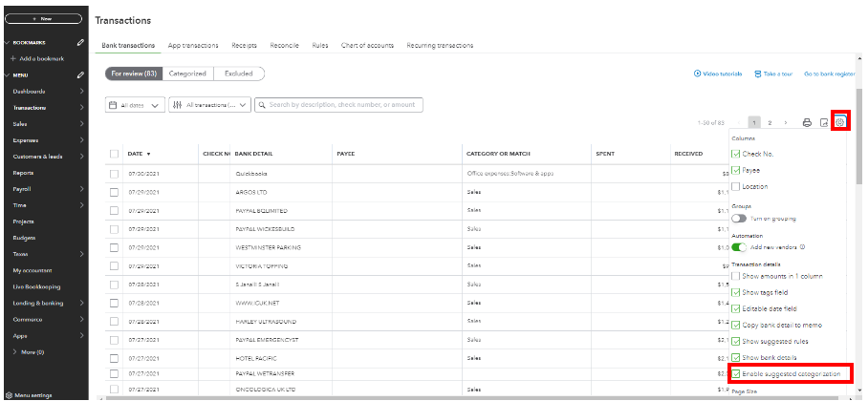
Task: Click the export icon beside the print icon
Action: [x=823, y=122]
